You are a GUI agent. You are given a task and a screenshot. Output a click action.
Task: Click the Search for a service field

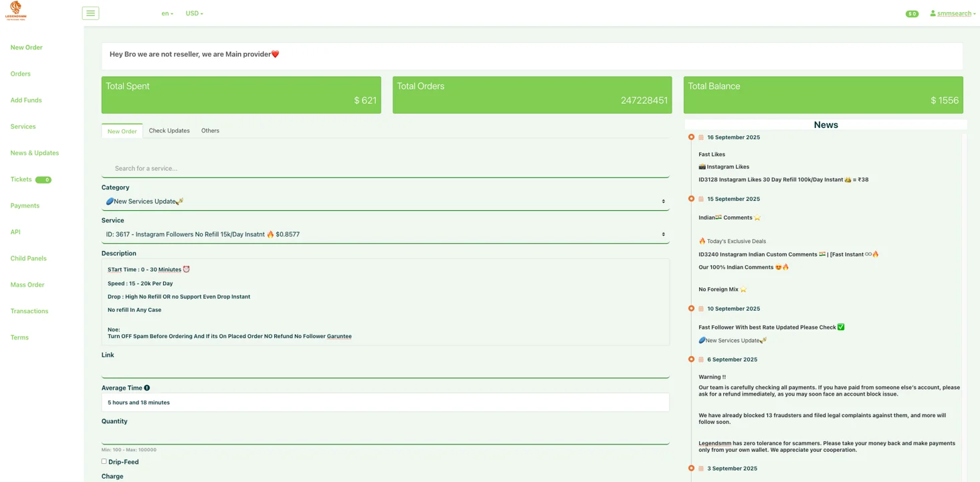tap(385, 169)
